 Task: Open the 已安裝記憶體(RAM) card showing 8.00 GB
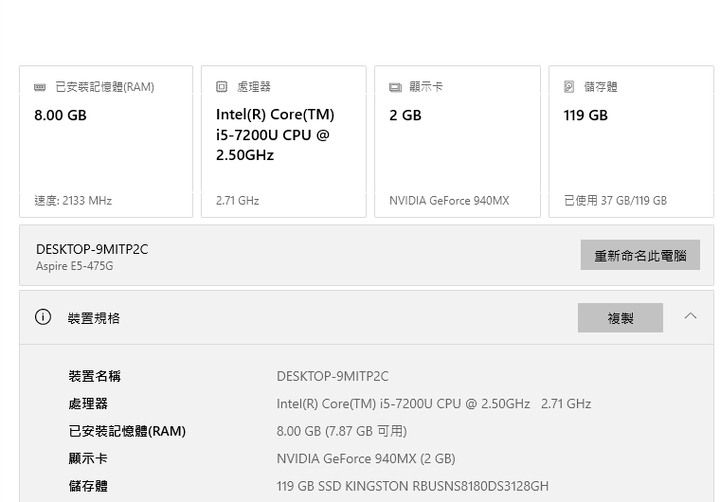point(106,141)
